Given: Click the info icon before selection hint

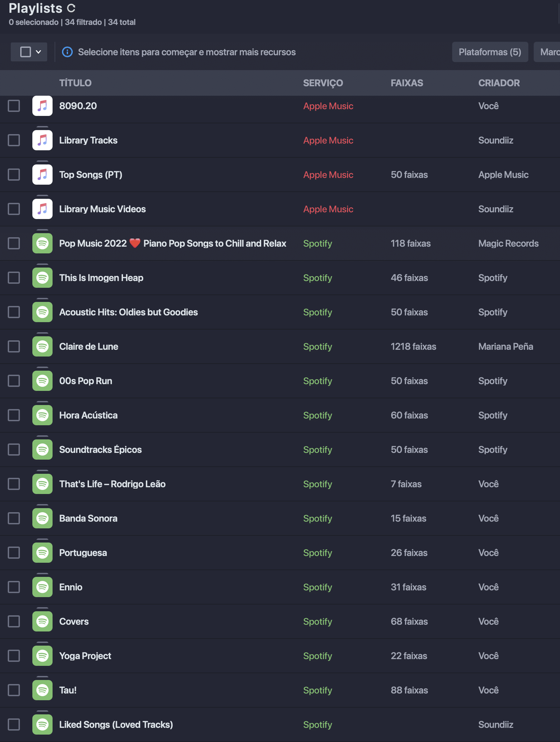Looking at the screenshot, I should (x=67, y=52).
